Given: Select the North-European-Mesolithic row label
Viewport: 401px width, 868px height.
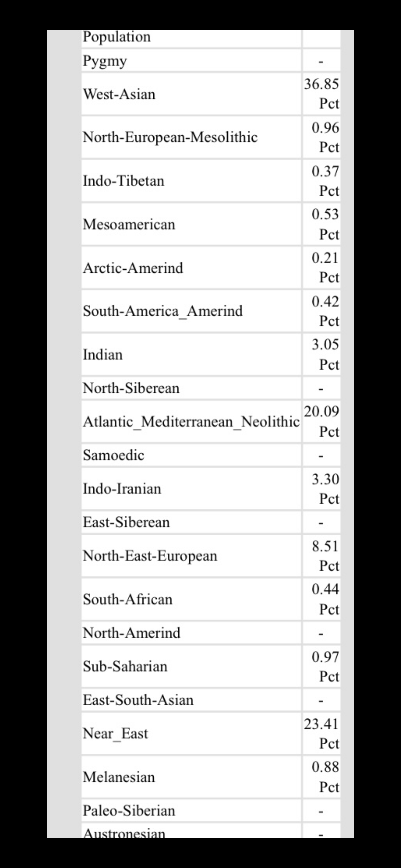Looking at the screenshot, I should (170, 137).
